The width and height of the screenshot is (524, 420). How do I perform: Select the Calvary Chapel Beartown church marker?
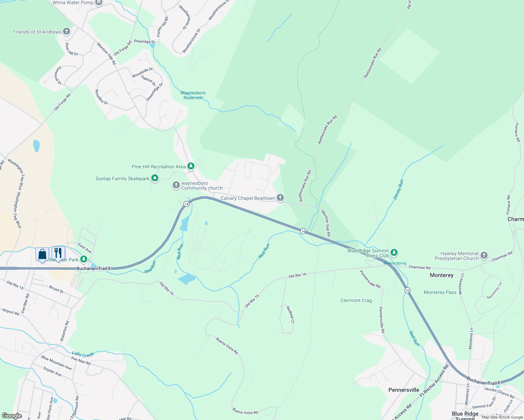280,198
